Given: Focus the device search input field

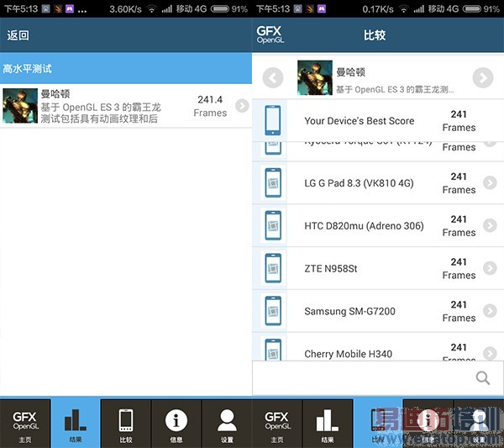Looking at the screenshot, I should click(x=378, y=378).
